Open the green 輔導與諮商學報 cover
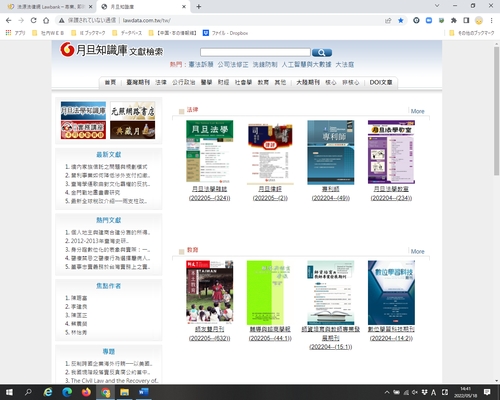 (x=270, y=293)
